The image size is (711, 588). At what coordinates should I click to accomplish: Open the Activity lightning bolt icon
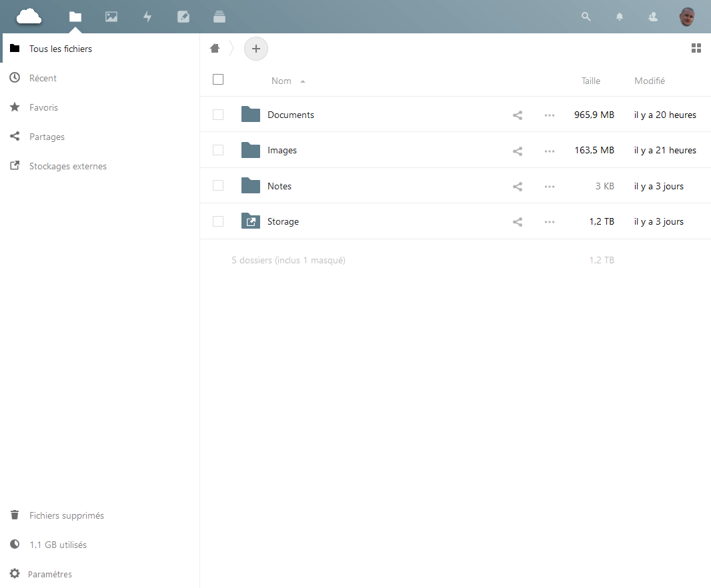147,17
